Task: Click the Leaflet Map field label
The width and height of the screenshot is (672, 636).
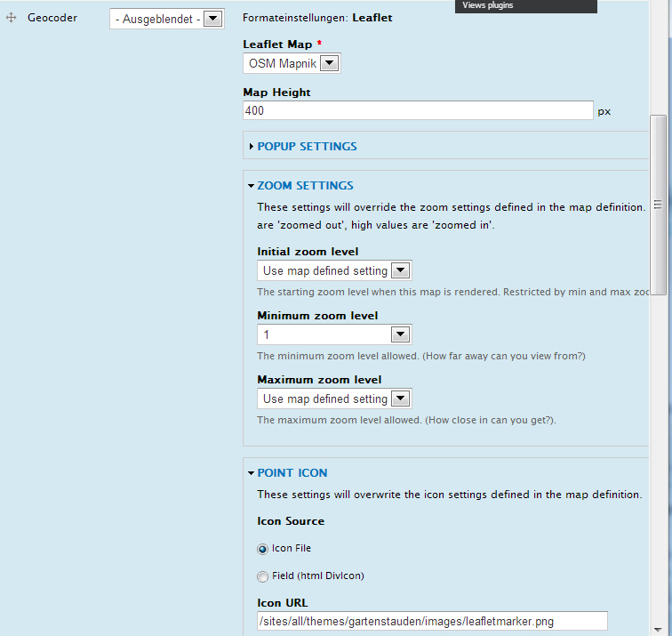Action: click(x=277, y=44)
